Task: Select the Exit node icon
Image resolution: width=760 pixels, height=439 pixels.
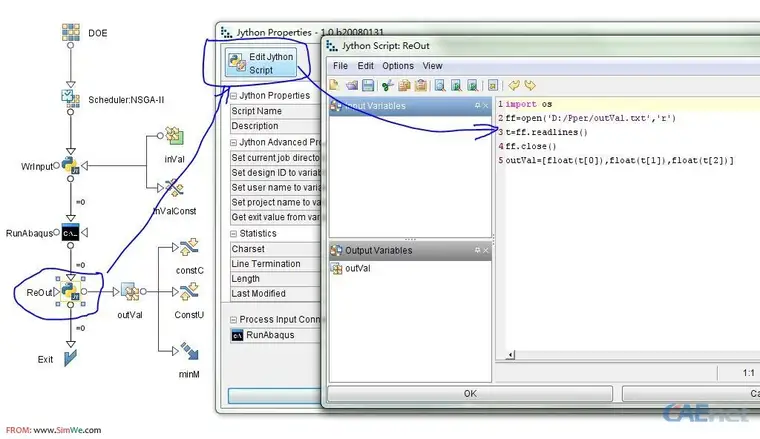Action: click(71, 357)
